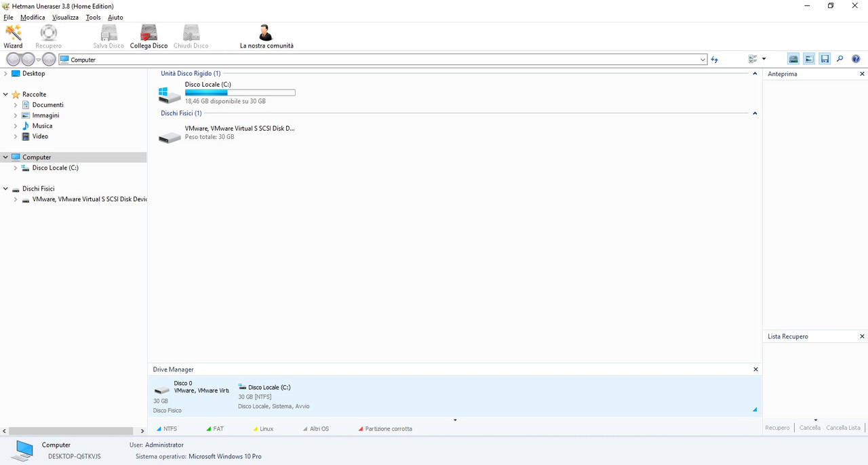Image resolution: width=868 pixels, height=465 pixels.
Task: Click the left scroll arrow of tree scrollbar
Action: (4, 430)
